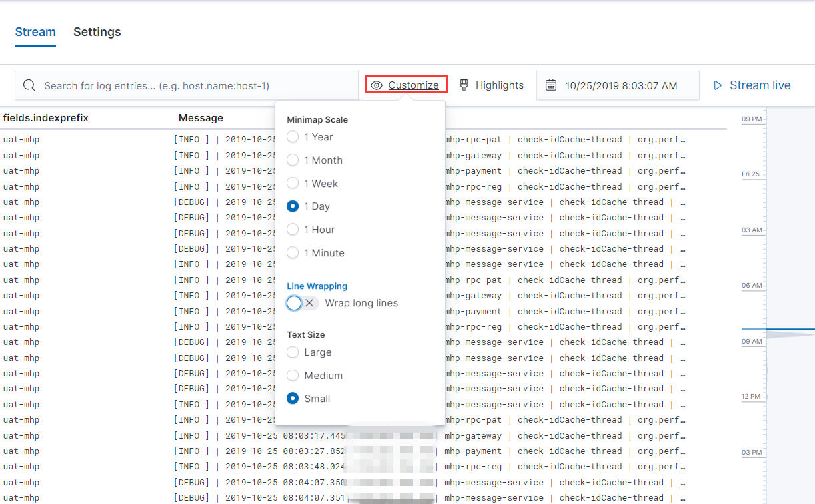This screenshot has height=504, width=815.
Task: Click the search magnifier icon
Action: click(29, 85)
